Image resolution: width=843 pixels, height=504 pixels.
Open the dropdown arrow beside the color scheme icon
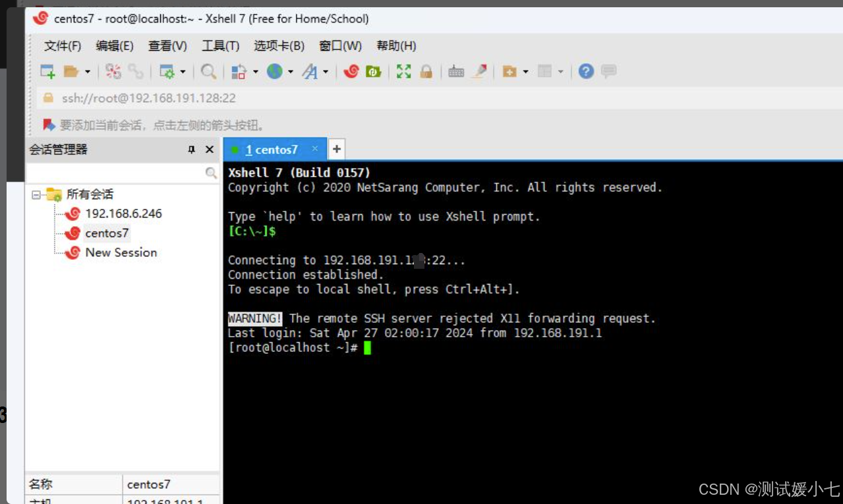point(255,72)
